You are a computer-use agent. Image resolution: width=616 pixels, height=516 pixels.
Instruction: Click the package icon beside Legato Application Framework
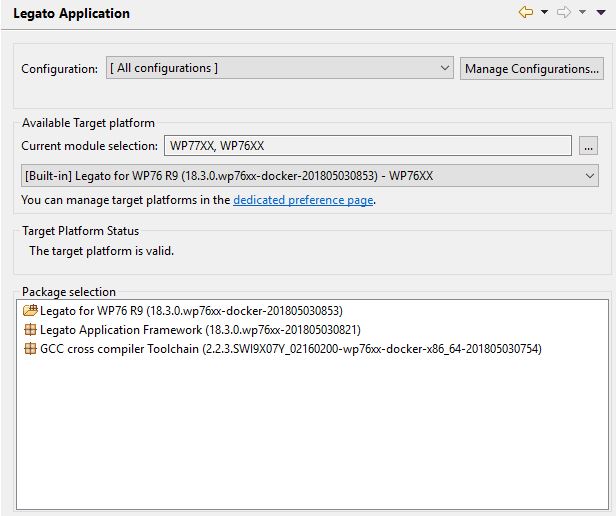[x=30, y=329]
